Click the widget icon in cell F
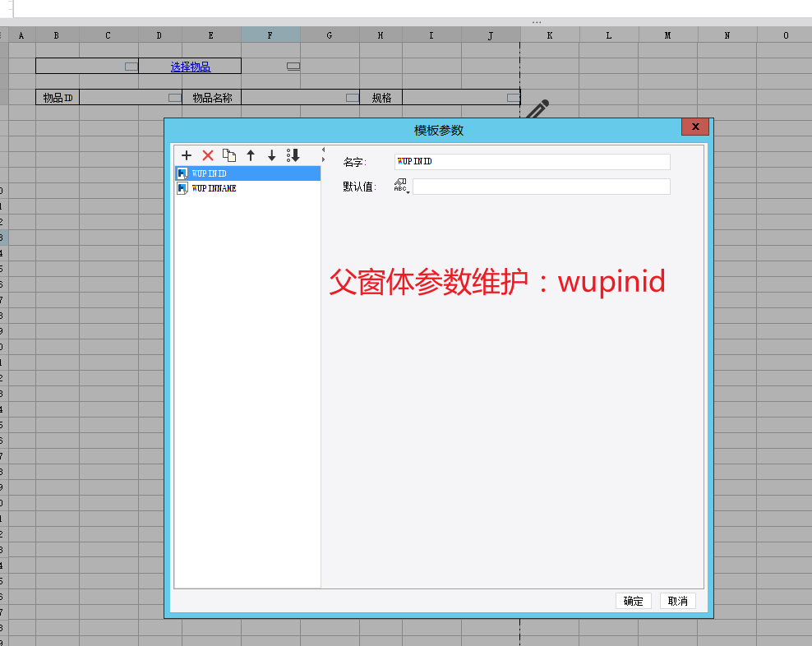Image resolution: width=812 pixels, height=646 pixels. [x=293, y=67]
